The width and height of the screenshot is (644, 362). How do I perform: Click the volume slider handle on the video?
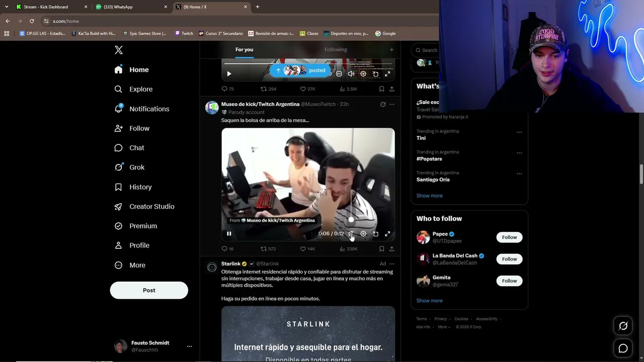(x=351, y=220)
